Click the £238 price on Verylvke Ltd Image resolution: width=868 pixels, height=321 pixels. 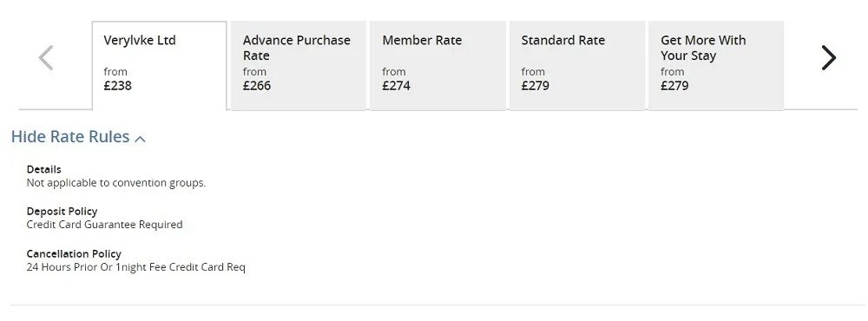pyautogui.click(x=117, y=86)
